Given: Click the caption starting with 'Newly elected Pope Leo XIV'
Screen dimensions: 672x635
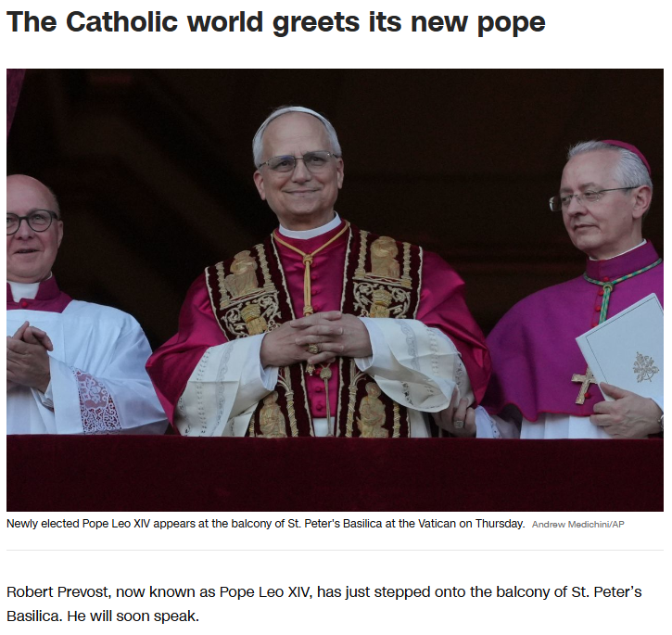Looking at the screenshot, I should [265, 524].
